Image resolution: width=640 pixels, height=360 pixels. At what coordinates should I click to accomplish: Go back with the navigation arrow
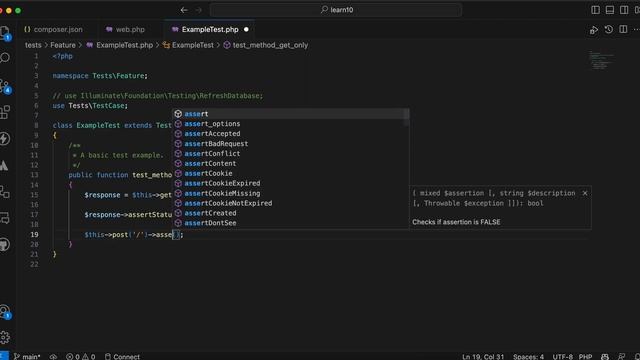point(184,10)
